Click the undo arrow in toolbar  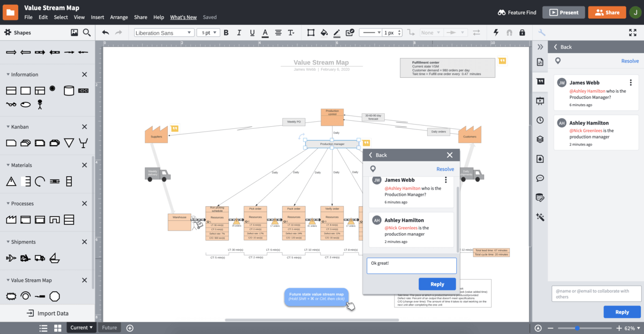pos(106,33)
